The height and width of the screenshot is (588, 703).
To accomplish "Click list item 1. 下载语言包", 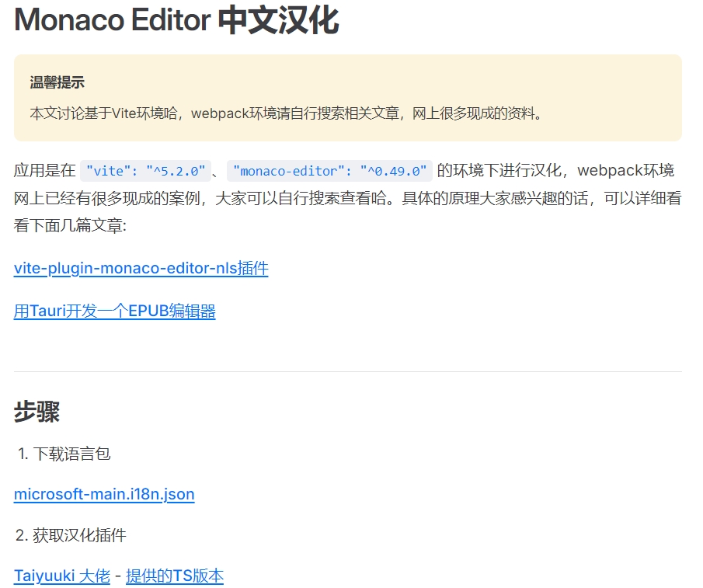I will (64, 454).
